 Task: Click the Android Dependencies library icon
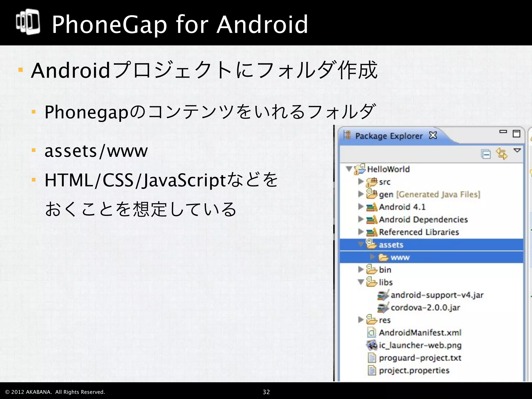pyautogui.click(x=372, y=220)
